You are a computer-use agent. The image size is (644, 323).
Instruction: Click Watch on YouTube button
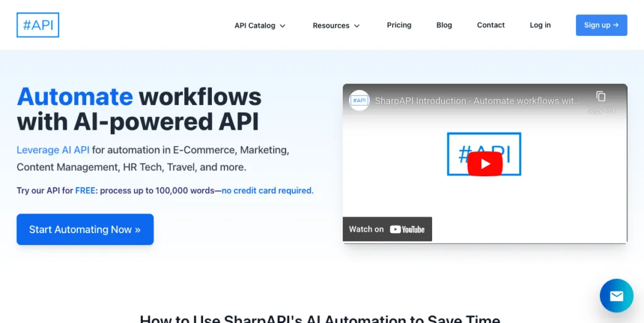pos(387,229)
